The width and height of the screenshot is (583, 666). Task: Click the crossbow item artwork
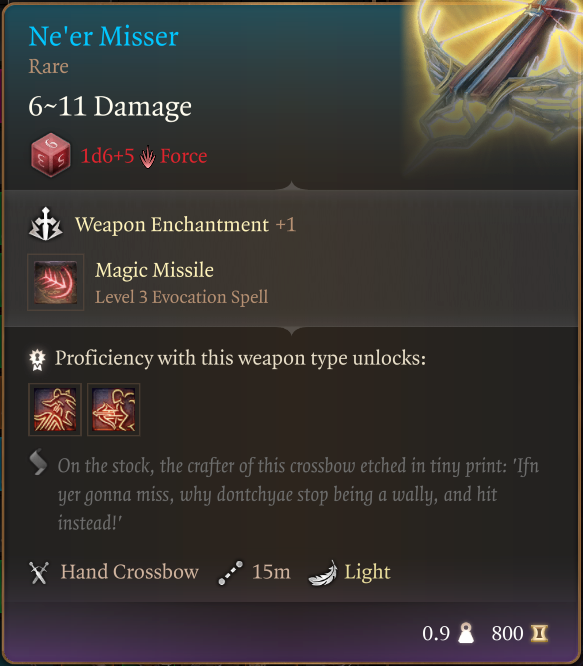click(x=495, y=81)
